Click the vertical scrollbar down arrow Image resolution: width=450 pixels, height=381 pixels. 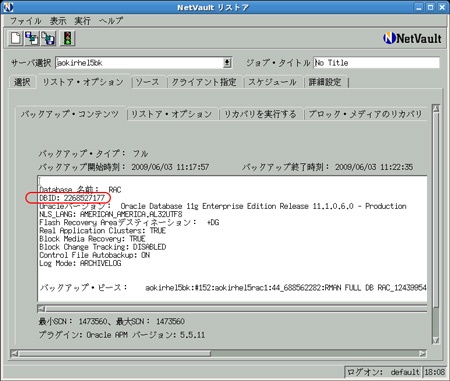click(436, 340)
